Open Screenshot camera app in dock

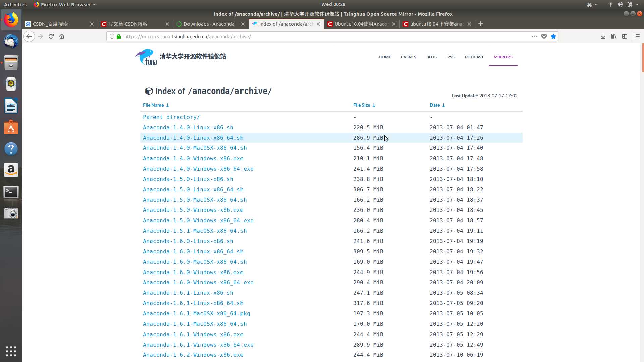pos(11,213)
